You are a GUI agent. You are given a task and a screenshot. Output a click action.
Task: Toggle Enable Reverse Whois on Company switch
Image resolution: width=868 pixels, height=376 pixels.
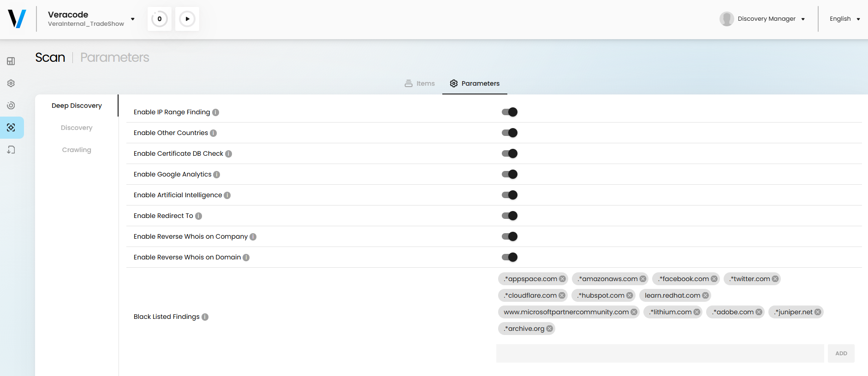pos(510,236)
